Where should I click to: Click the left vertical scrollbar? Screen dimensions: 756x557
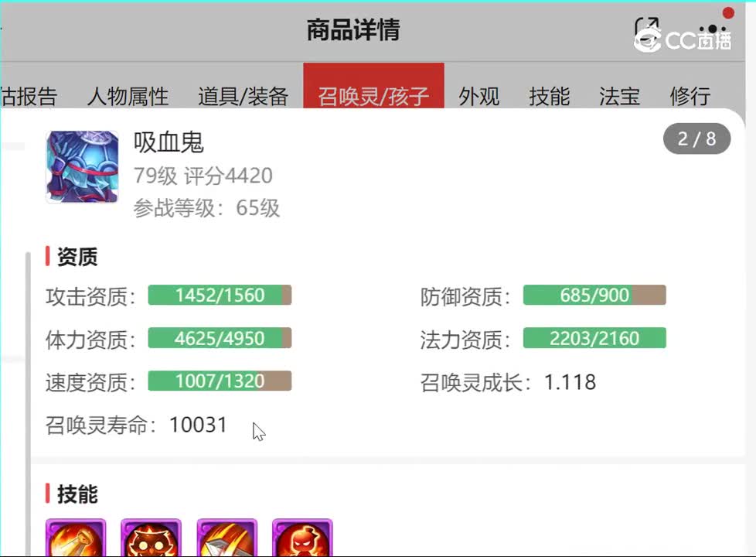[28, 404]
